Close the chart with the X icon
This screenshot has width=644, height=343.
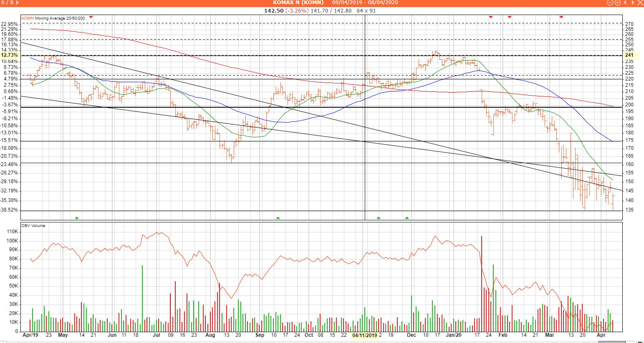coord(640,3)
